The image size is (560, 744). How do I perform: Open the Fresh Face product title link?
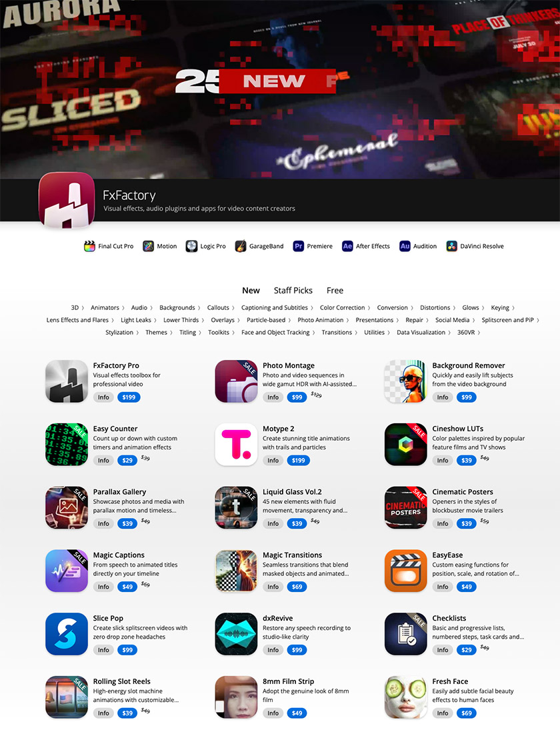[450, 681]
